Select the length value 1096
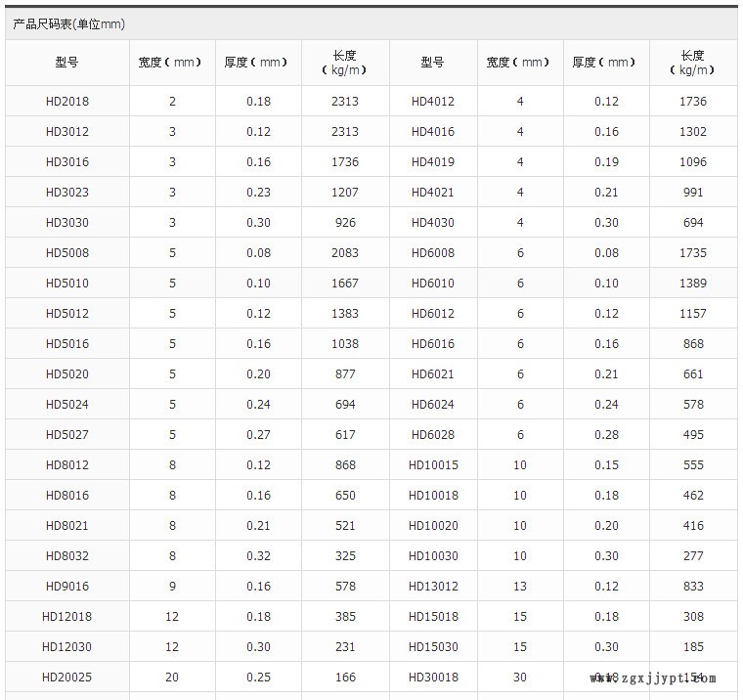Viewport: 743px width, 700px height. (693, 162)
